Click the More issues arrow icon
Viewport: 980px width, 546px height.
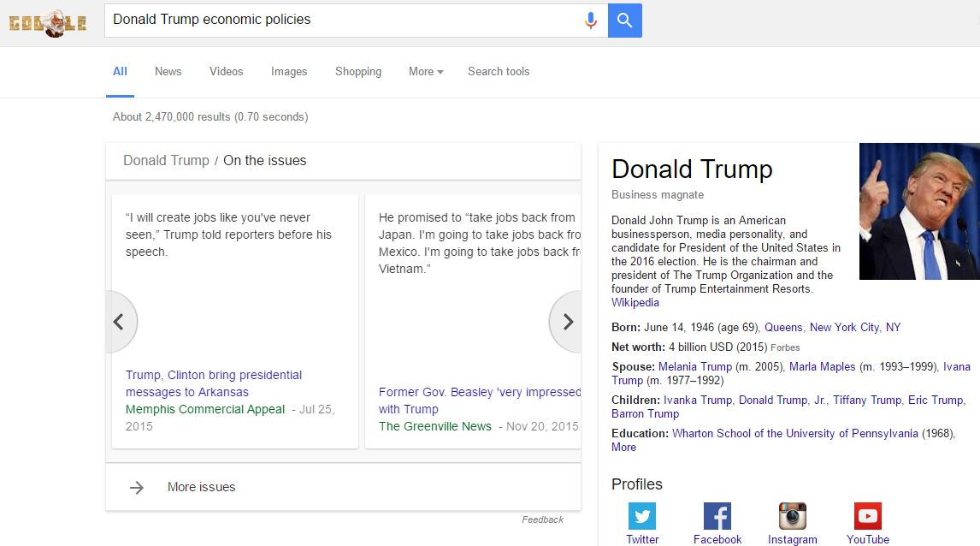click(137, 487)
